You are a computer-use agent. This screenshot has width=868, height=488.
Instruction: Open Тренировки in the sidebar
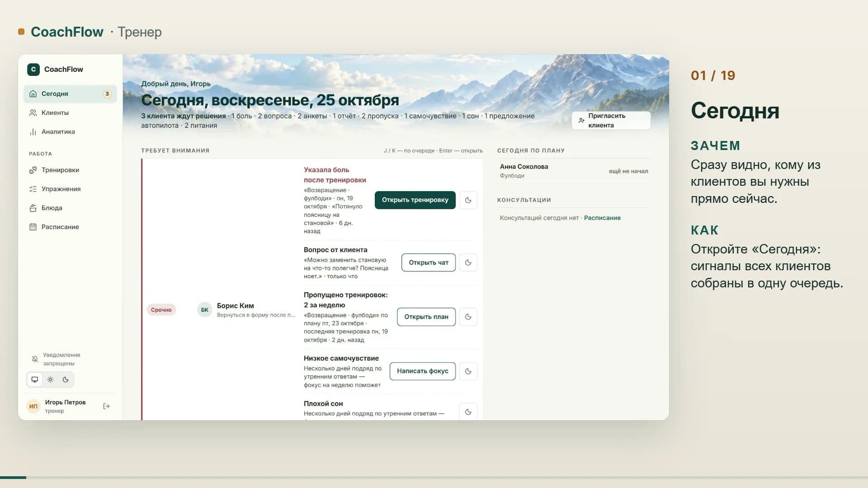[x=70, y=170]
